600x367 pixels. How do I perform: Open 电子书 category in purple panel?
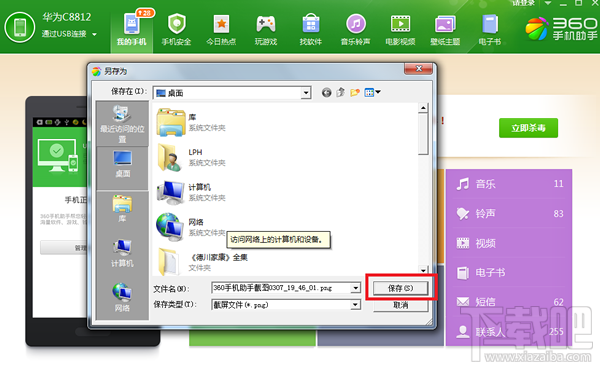509,272
